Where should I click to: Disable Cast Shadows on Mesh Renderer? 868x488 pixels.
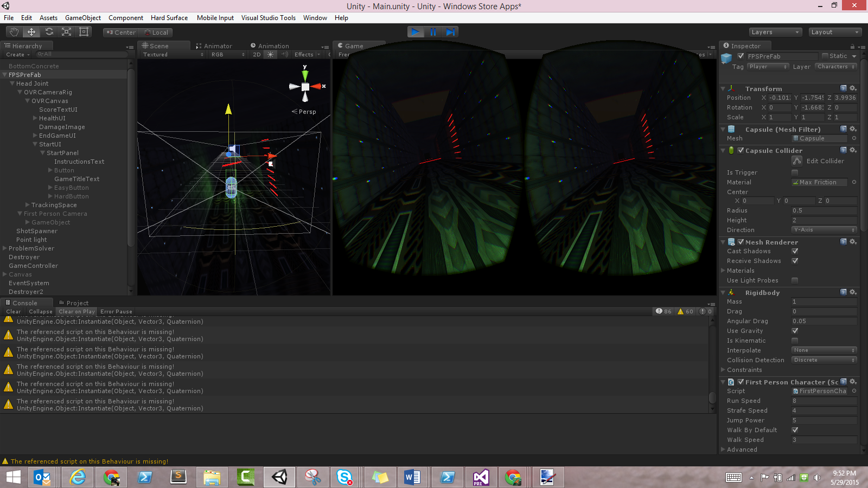[794, 251]
